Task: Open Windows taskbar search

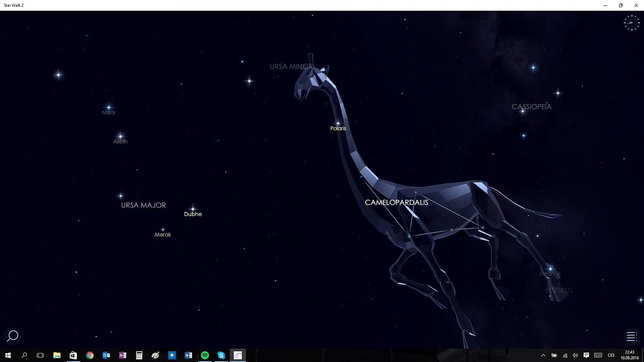Action: click(24, 355)
